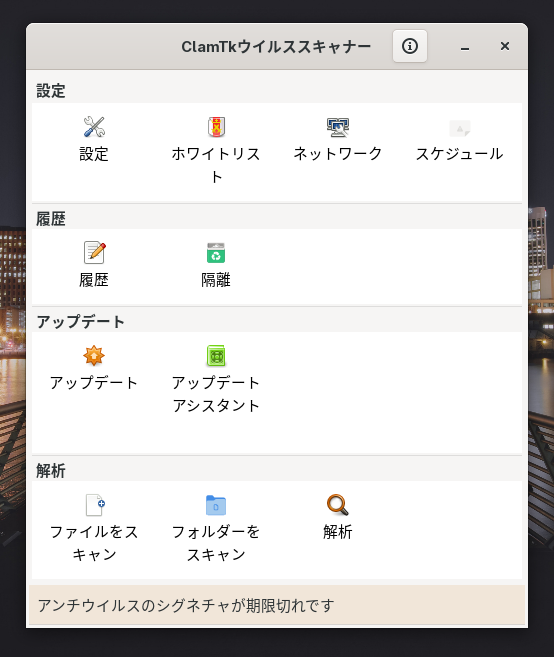Open the 設定 tools icon

(94, 127)
